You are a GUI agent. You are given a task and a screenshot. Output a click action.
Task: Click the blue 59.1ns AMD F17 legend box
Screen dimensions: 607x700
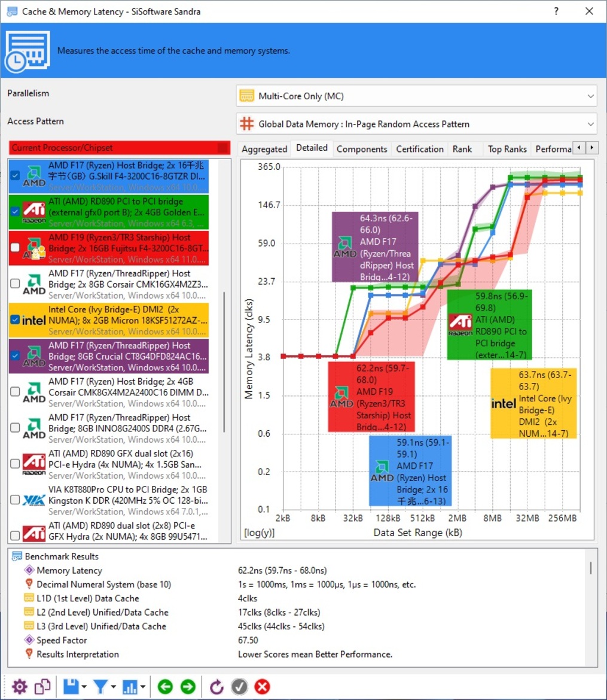(x=410, y=470)
